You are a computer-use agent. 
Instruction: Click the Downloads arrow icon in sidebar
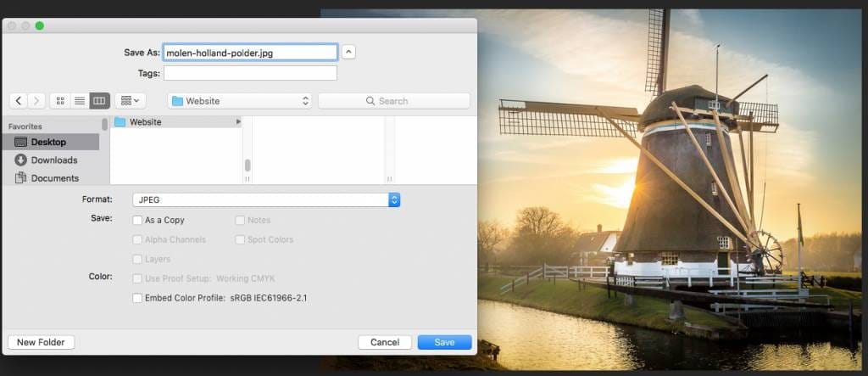click(20, 160)
